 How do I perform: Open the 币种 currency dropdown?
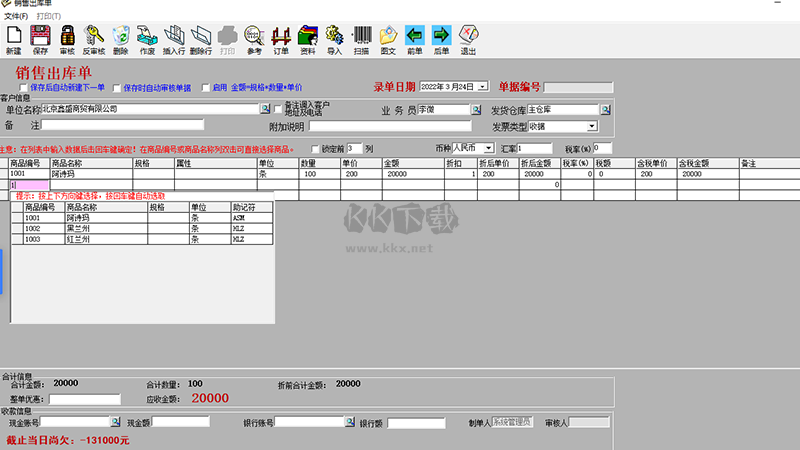[x=489, y=148]
